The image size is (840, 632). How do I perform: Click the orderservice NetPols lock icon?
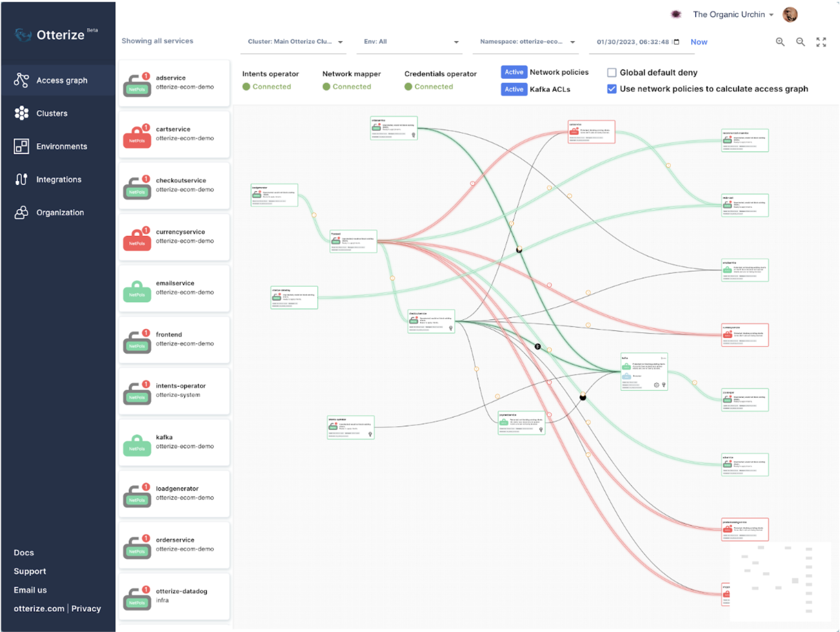[x=137, y=547]
